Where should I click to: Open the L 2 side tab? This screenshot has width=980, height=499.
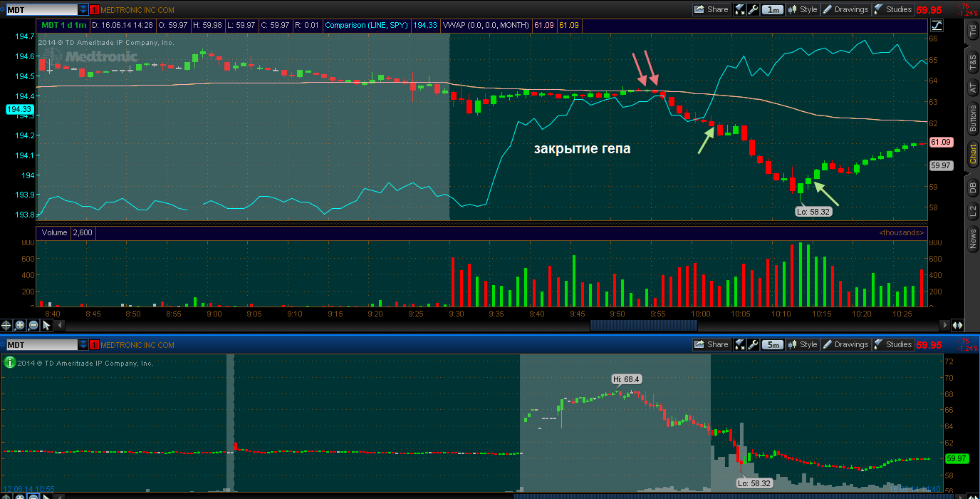pos(971,212)
